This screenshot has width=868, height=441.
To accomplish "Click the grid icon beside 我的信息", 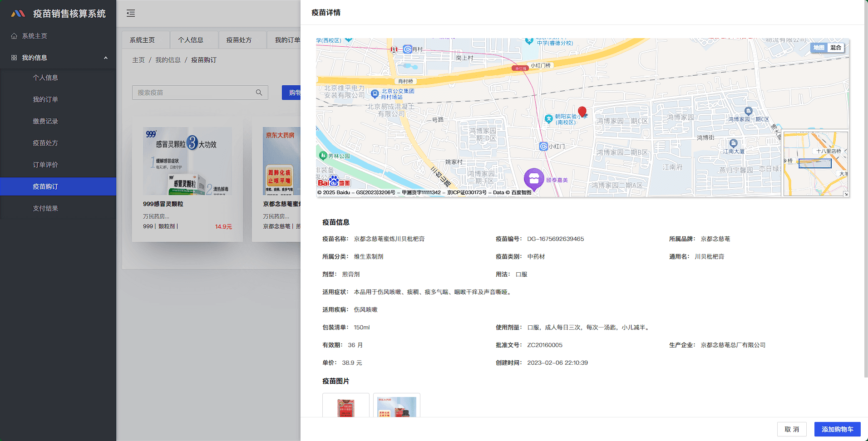I will [x=14, y=58].
